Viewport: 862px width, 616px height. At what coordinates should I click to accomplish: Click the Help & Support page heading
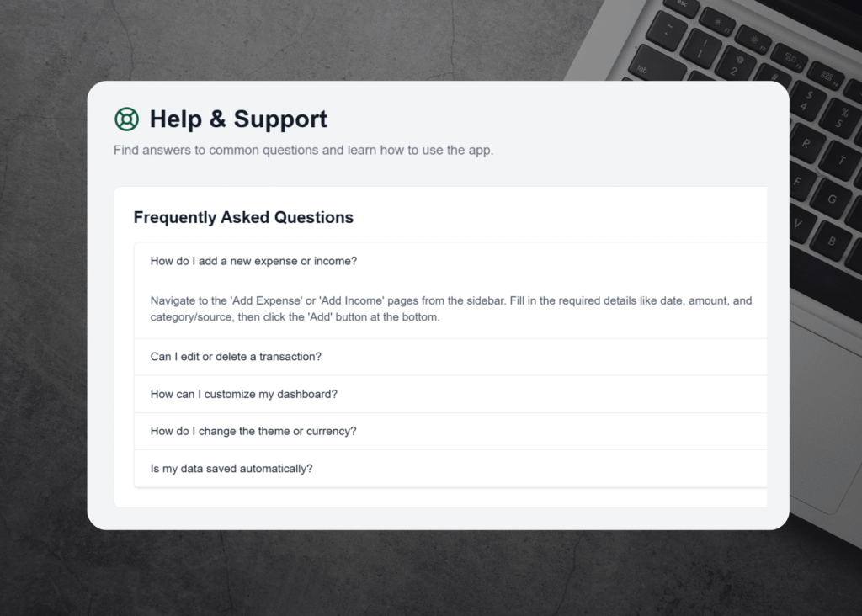pyautogui.click(x=238, y=119)
